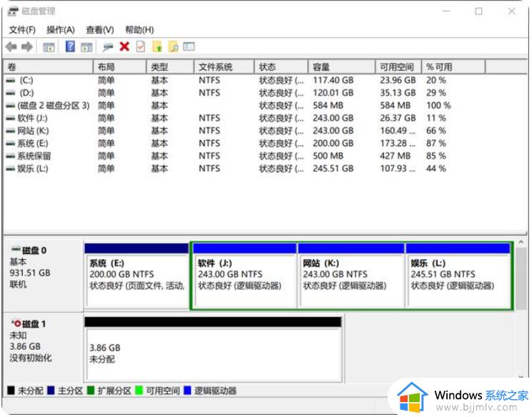Click the dark blue 主分区 legend swatch
This screenshot has height=417, width=532.
tap(51, 391)
